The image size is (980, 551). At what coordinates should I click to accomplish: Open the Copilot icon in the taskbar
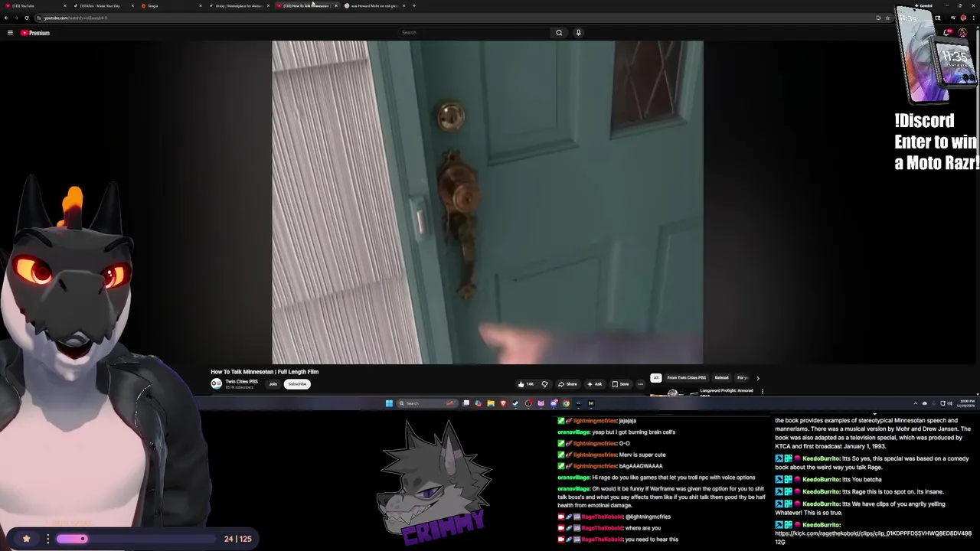tap(479, 403)
